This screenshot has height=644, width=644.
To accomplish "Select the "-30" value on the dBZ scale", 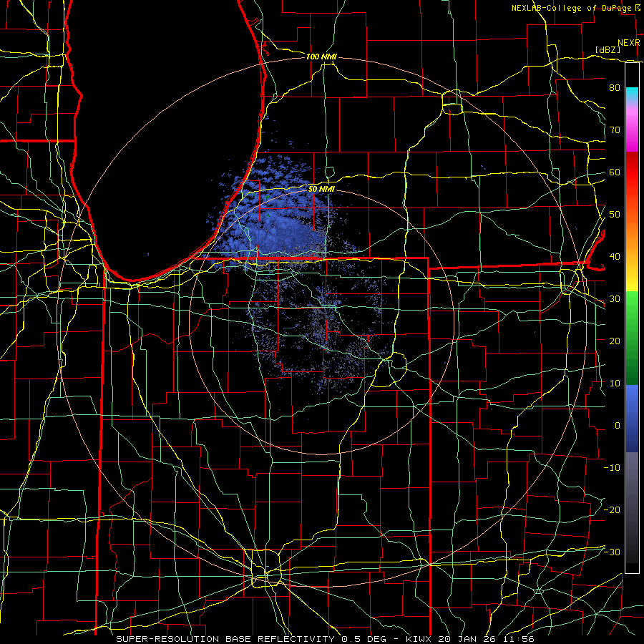I will pyautogui.click(x=612, y=552).
